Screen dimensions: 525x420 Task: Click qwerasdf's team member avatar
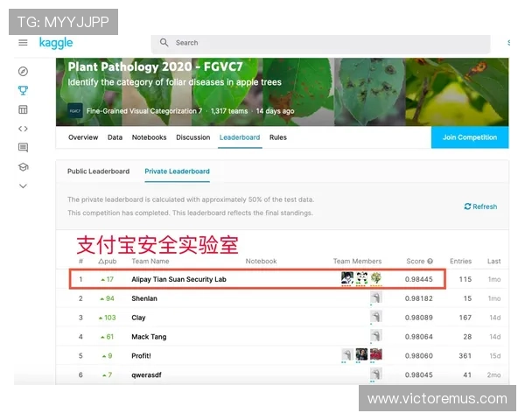tap(376, 374)
